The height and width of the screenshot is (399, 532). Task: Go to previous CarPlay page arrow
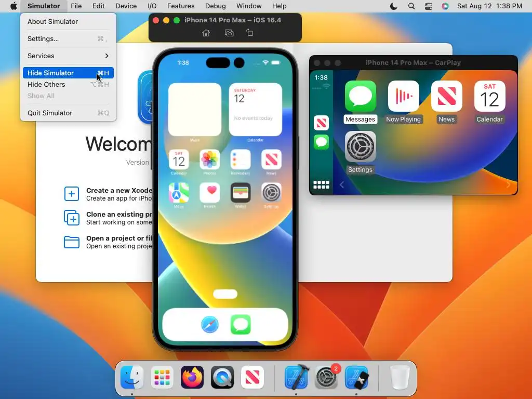click(342, 184)
